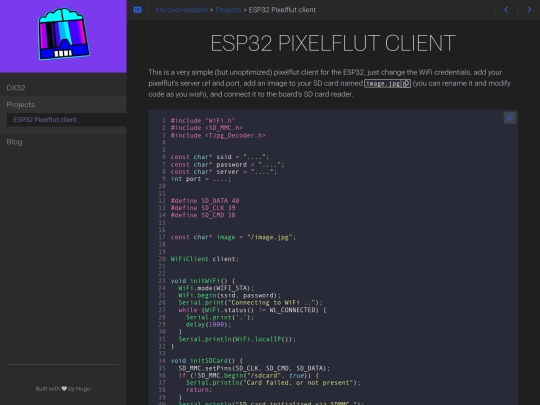
Task: Select ESP32 Pixelflut client sidebar item
Action: [66, 120]
